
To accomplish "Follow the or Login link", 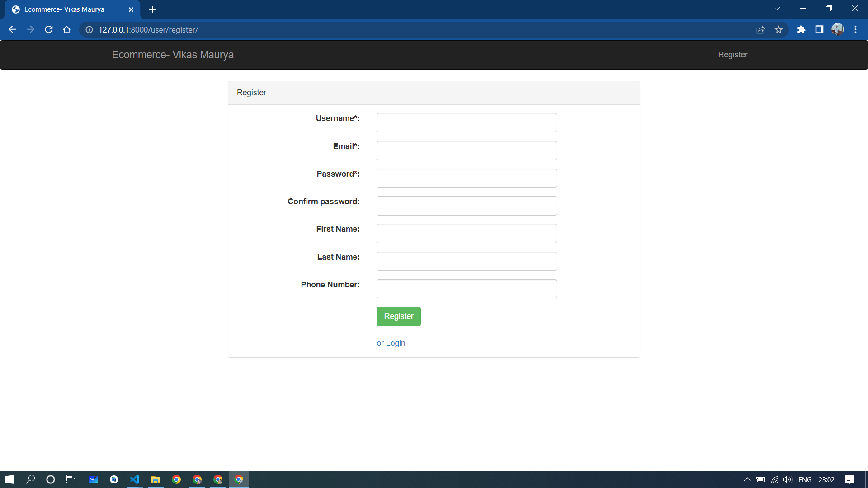I will click(391, 343).
